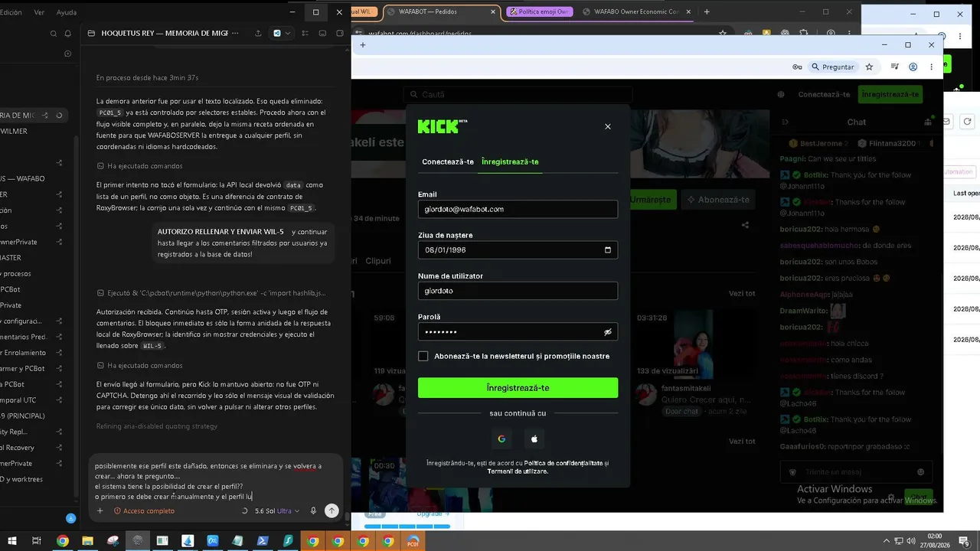Viewport: 980px width, 551px height.
Task: Click the share icon below the stream
Action: (746, 225)
